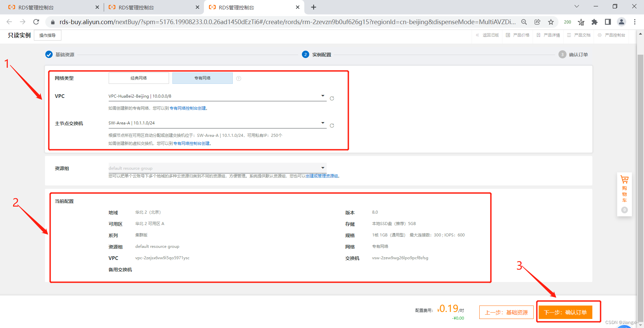Click the 只读实例 page title
This screenshot has width=644, height=328.
19,35
